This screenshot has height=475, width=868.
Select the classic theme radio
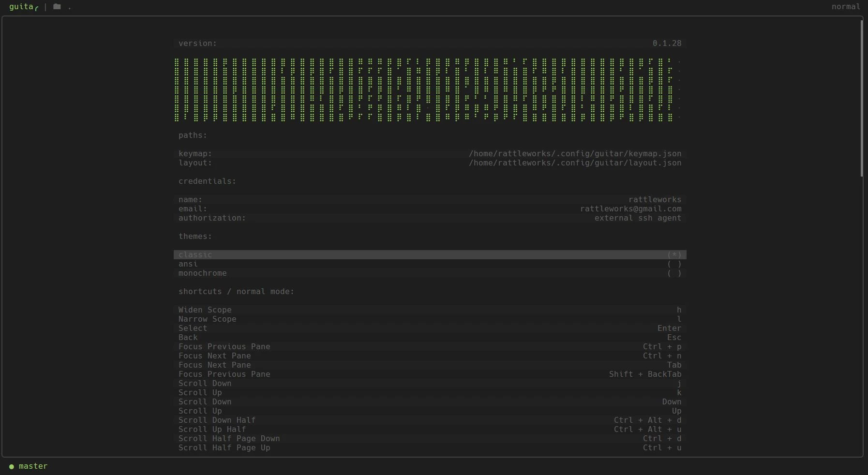[674, 255]
